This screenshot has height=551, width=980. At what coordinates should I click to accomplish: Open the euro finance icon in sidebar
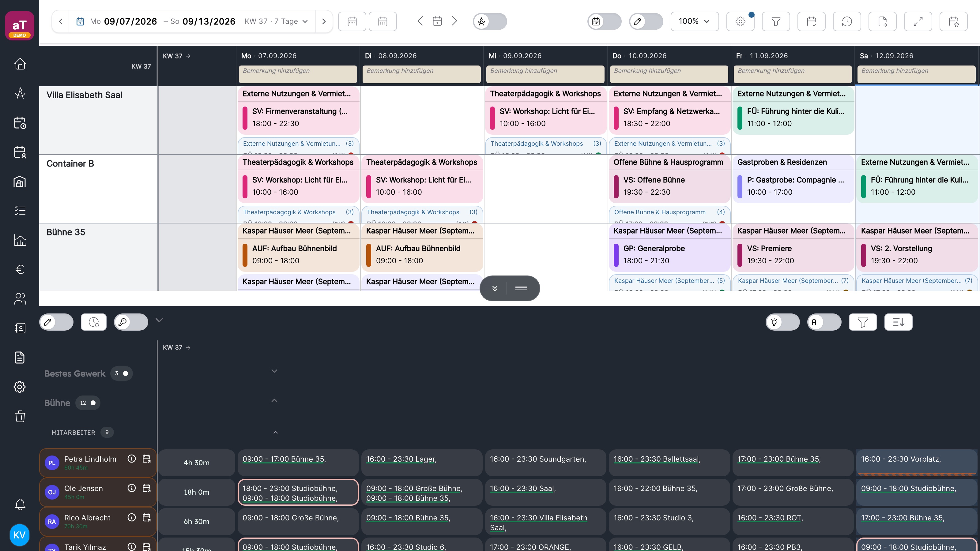(x=20, y=269)
